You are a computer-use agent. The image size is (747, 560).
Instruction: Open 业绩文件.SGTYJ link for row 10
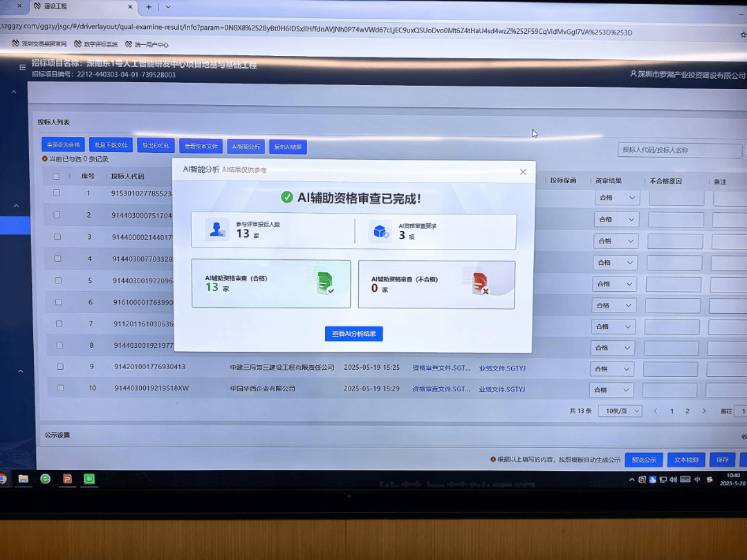pyautogui.click(x=501, y=389)
